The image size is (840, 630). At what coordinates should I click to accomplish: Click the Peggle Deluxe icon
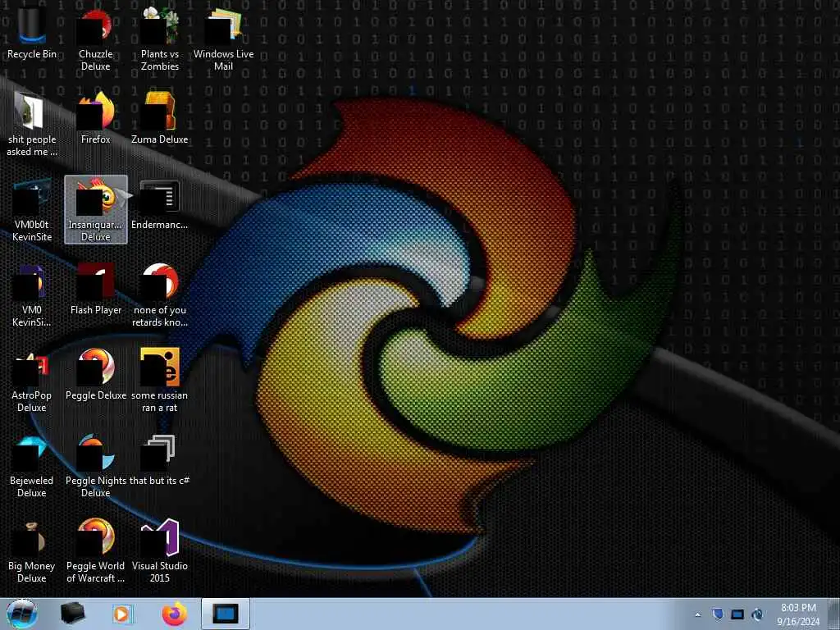point(96,374)
